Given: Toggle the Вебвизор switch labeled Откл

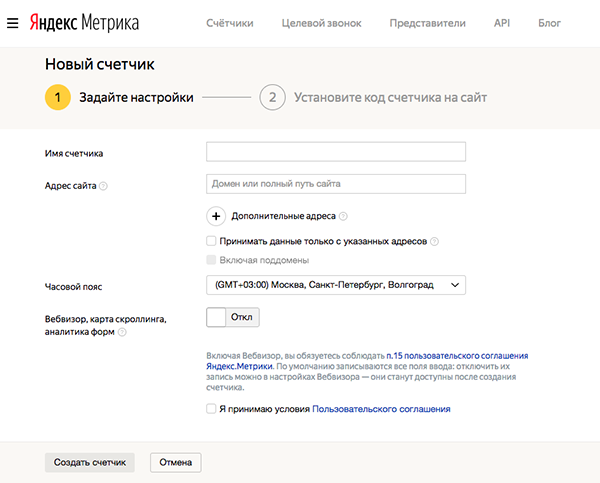Looking at the screenshot, I should (x=232, y=317).
